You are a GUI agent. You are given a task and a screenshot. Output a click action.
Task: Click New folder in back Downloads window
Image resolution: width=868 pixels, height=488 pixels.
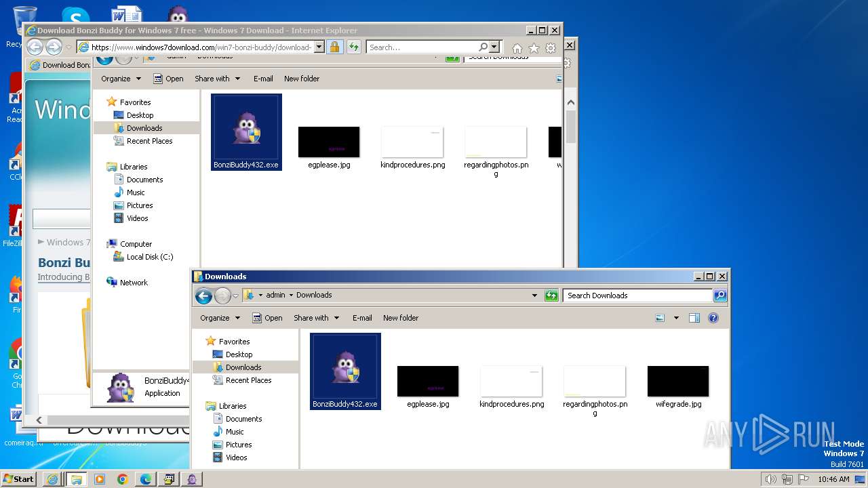click(302, 79)
